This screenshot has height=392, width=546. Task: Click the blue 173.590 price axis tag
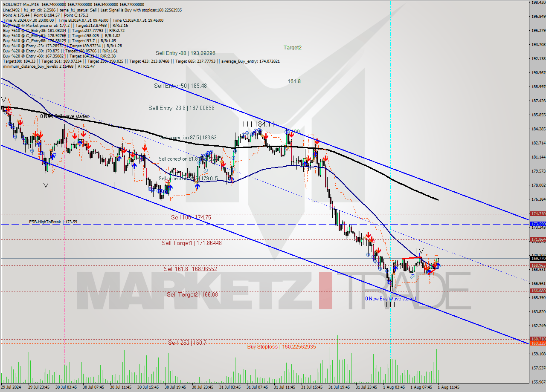tap(537, 224)
